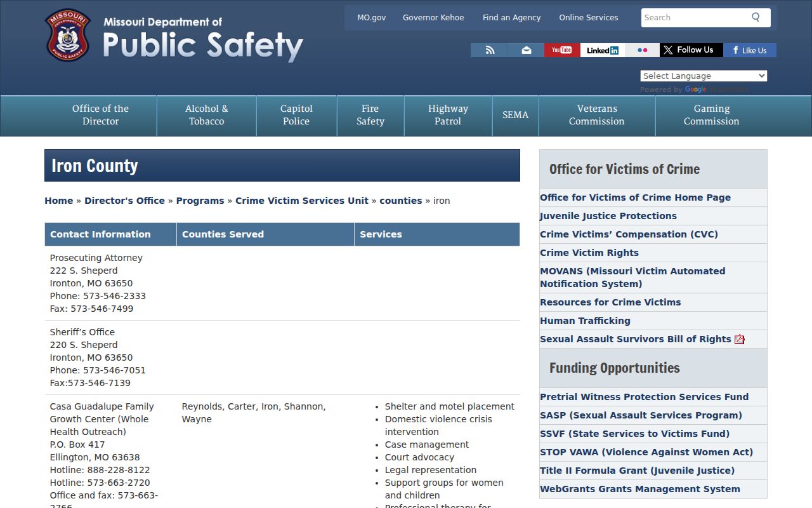The image size is (812, 508).
Task: Click Hotline: 888-228-8122 text
Action: (x=100, y=470)
